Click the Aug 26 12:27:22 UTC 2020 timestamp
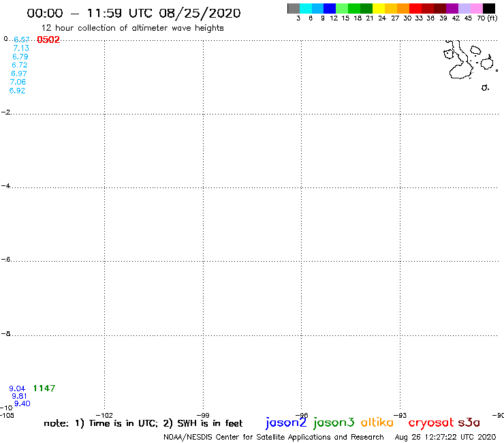 (445, 438)
